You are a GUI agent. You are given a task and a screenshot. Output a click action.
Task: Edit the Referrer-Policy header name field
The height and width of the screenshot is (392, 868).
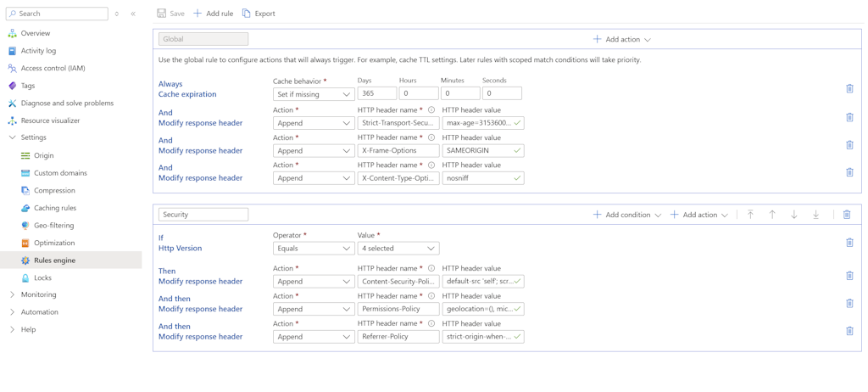(398, 337)
